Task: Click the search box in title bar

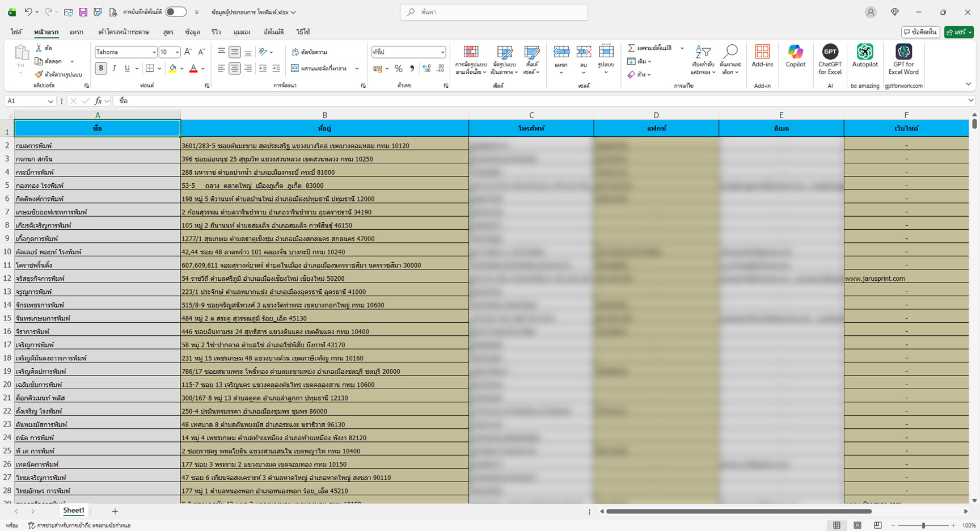Action: (494, 12)
